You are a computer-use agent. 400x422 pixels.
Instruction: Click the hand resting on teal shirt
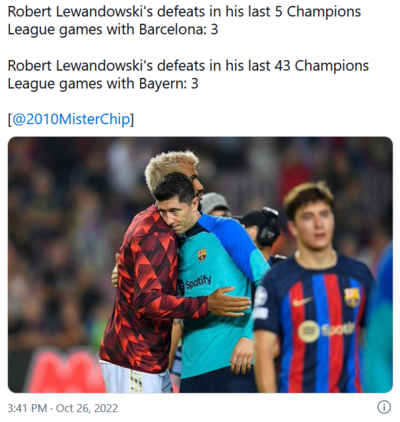coord(228,302)
